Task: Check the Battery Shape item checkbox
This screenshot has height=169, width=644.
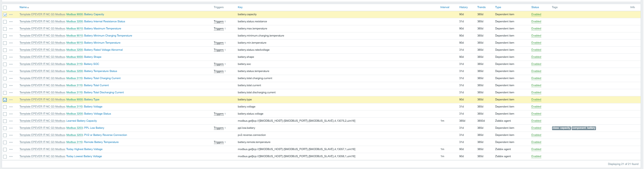Action: pos(5,57)
